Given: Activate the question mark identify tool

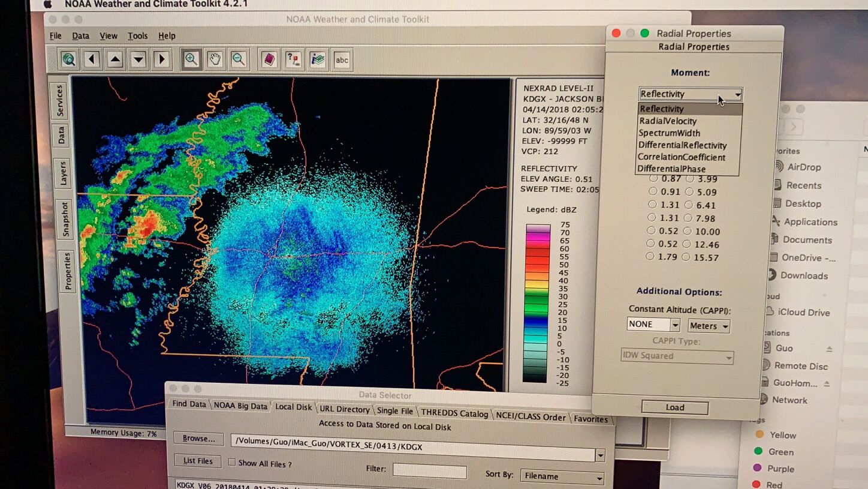Looking at the screenshot, I should click(293, 59).
